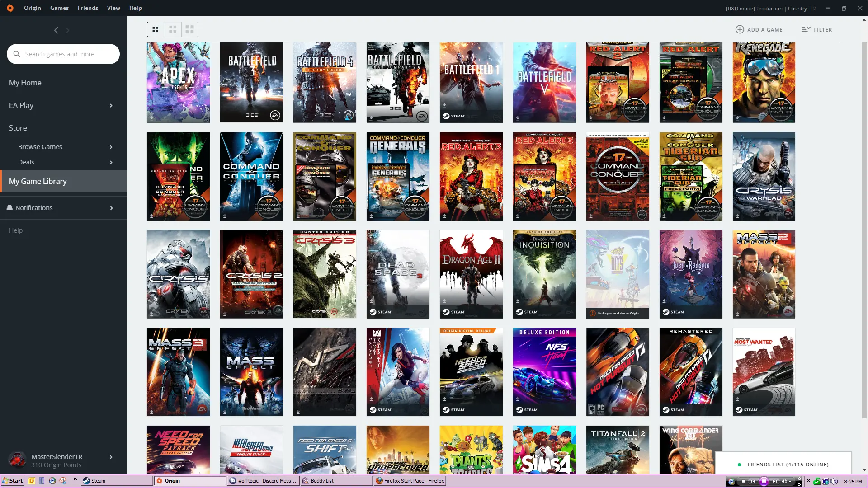Click the Windows Start button
The width and height of the screenshot is (868, 488).
[x=13, y=481]
